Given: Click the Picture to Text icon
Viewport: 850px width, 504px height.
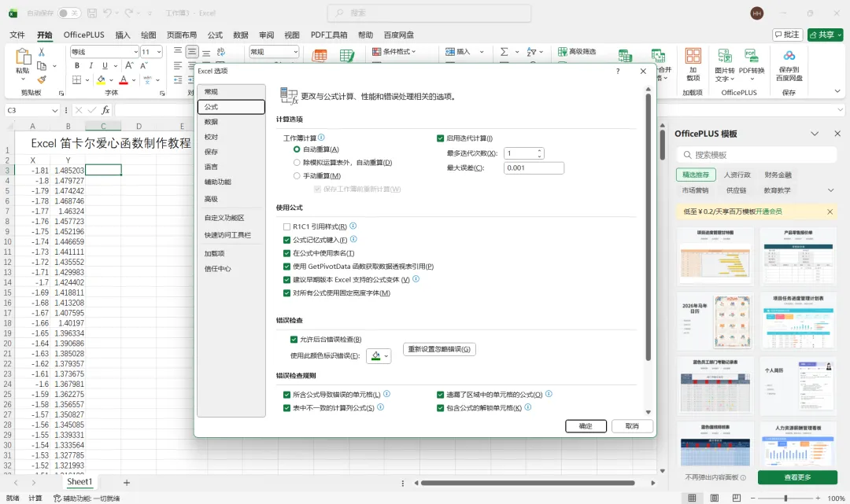Looking at the screenshot, I should tap(725, 56).
